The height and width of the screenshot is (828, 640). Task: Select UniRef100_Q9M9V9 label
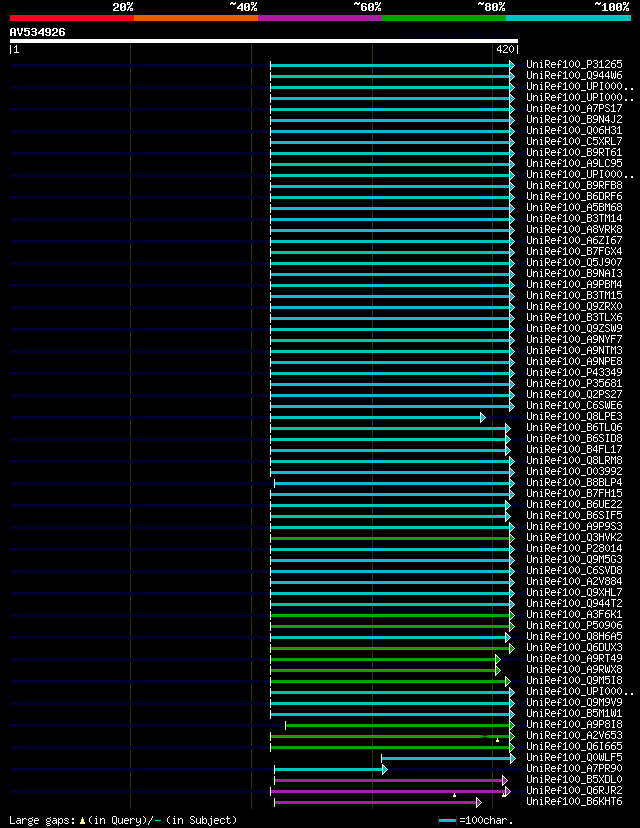coord(574,702)
